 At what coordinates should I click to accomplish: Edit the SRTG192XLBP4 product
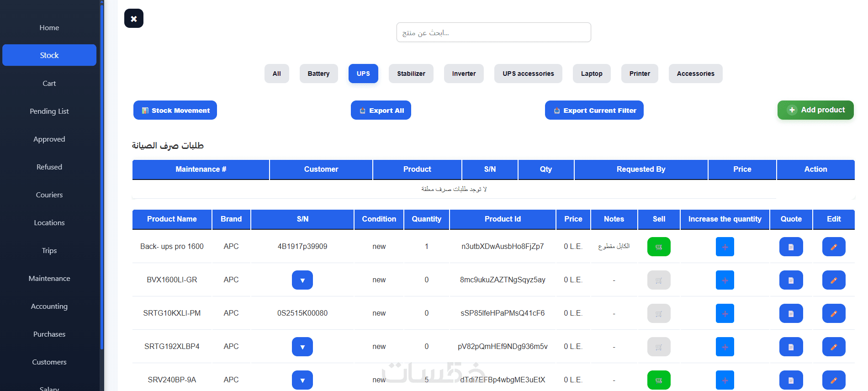pyautogui.click(x=834, y=347)
